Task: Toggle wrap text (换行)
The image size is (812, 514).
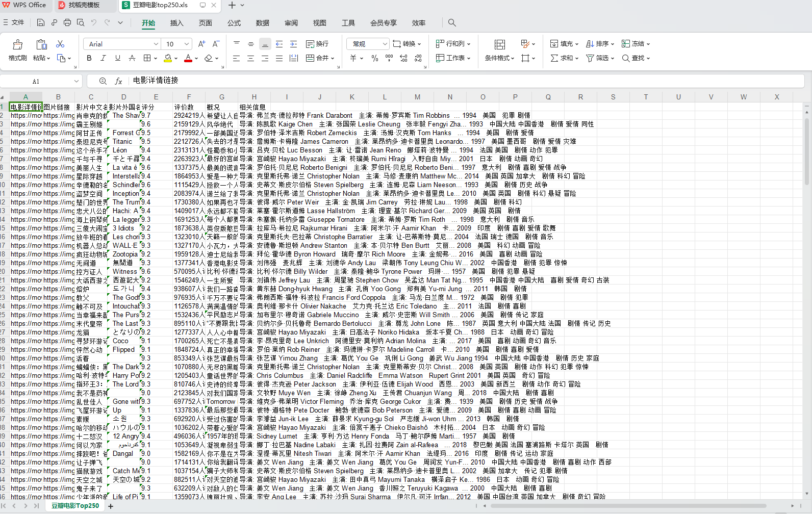Action: click(317, 44)
